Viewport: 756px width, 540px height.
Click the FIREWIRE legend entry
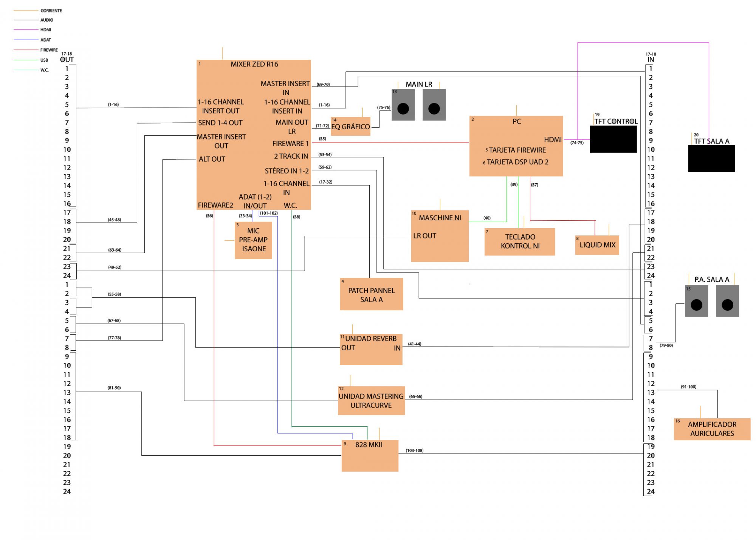point(49,50)
